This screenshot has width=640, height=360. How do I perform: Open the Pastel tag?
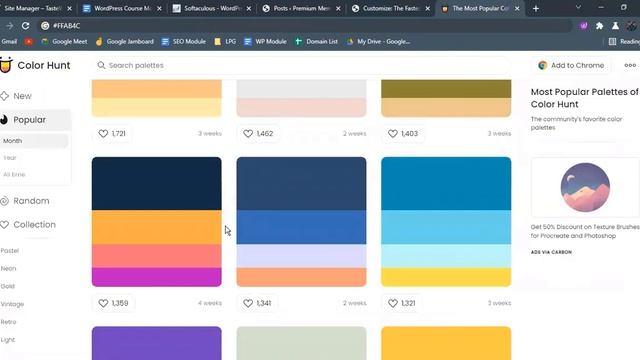tap(10, 251)
